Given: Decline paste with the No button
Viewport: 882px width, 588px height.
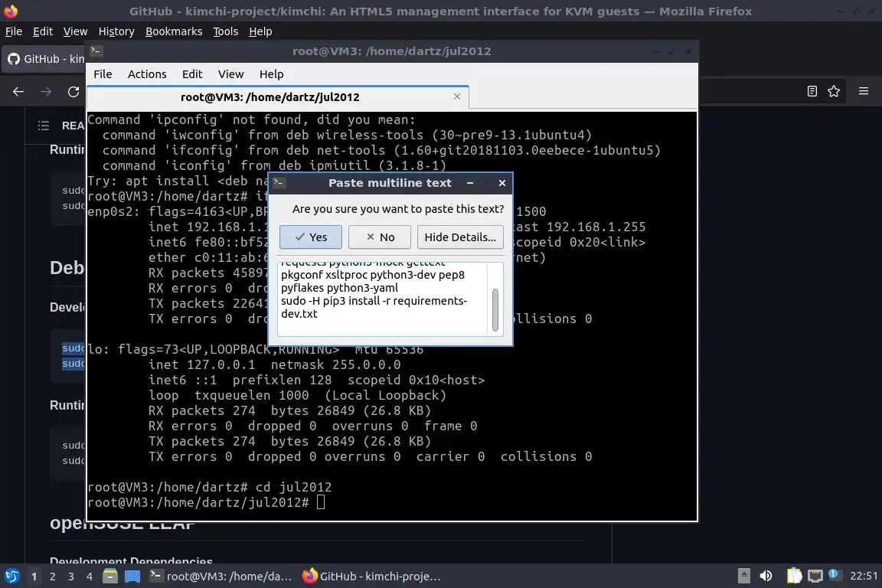Looking at the screenshot, I should pyautogui.click(x=380, y=237).
